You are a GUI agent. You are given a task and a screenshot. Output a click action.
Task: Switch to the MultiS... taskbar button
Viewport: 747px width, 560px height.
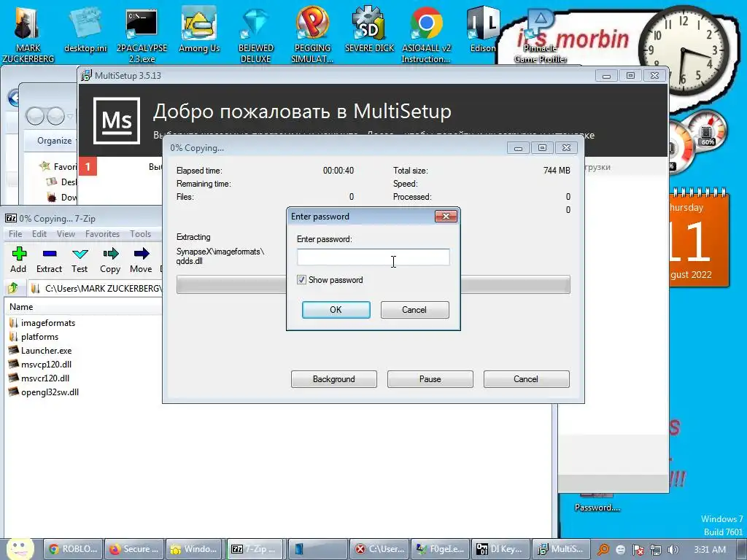click(x=561, y=549)
